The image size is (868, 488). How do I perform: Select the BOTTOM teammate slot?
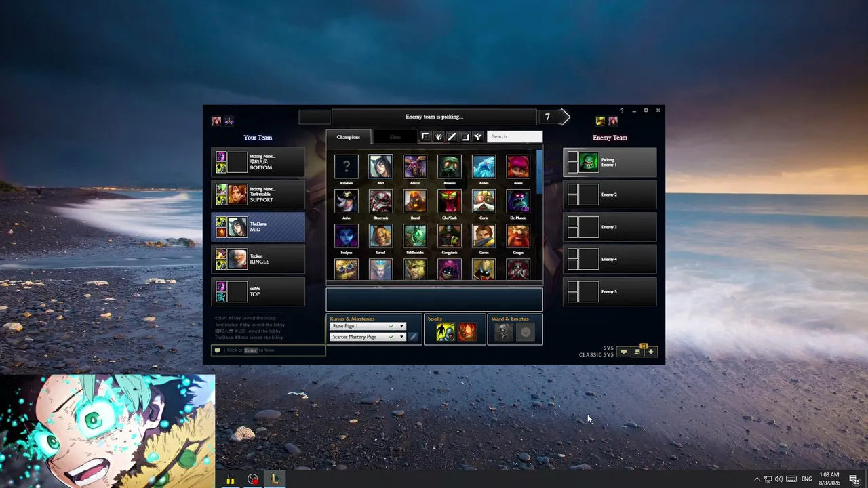click(x=258, y=162)
